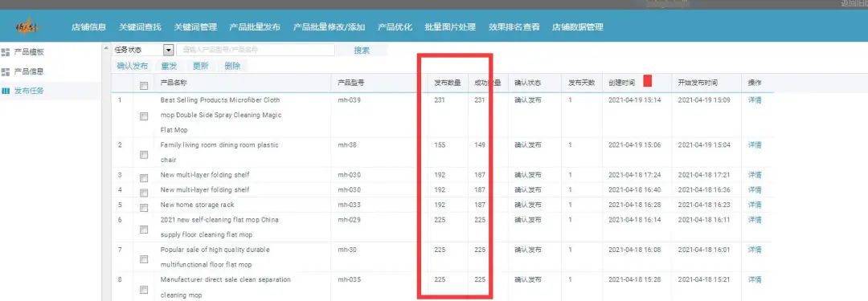Viewport: 868px width, 301px height.
Task: Open the 产品优化 menu
Action: [x=395, y=26]
